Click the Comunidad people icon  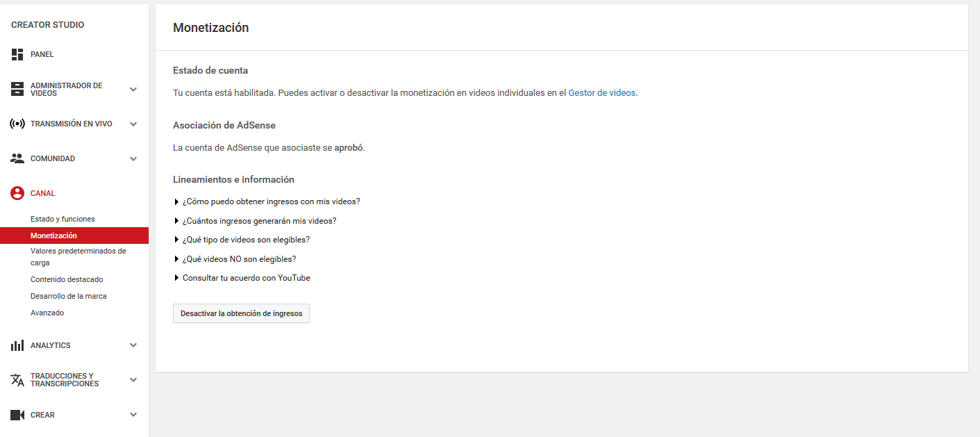[x=17, y=158]
